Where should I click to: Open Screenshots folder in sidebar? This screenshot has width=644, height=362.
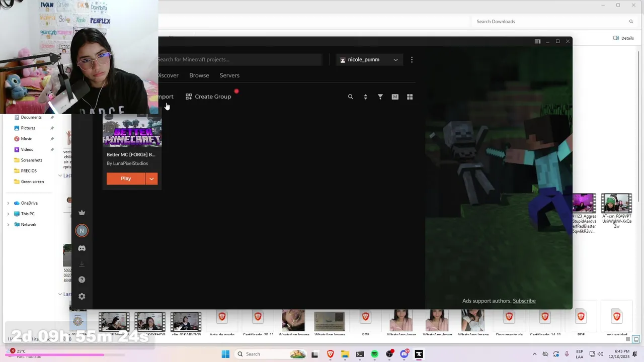32,160
